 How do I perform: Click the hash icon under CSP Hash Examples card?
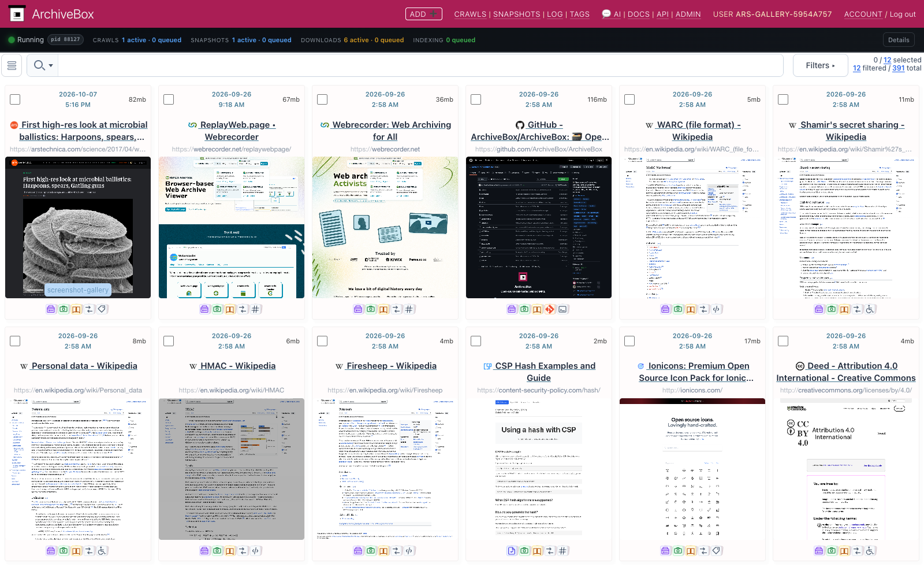point(563,551)
